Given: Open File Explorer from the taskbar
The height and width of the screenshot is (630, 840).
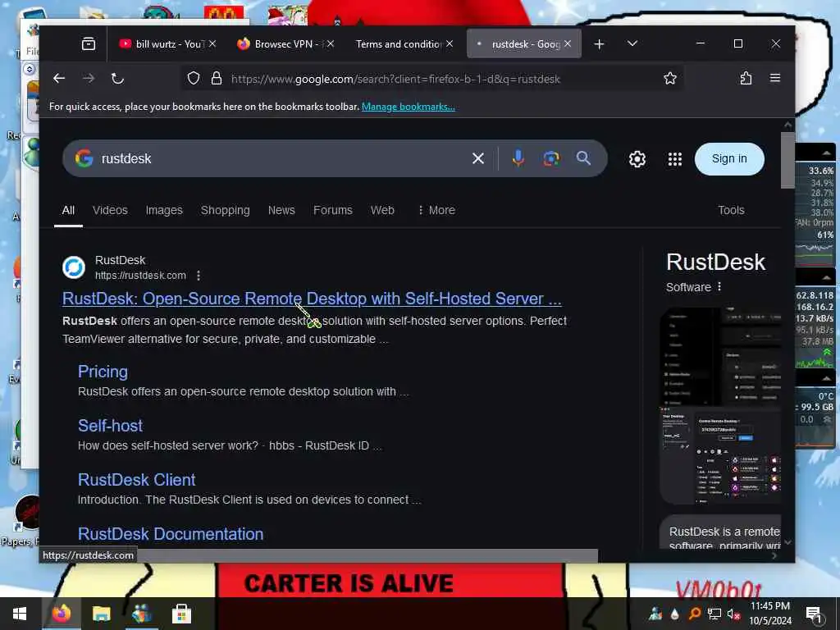Looking at the screenshot, I should click(x=101, y=614).
